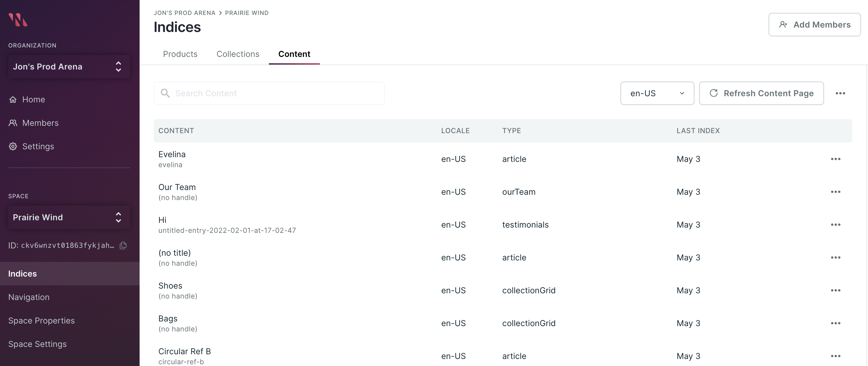Click Refresh Content Page button

point(761,93)
